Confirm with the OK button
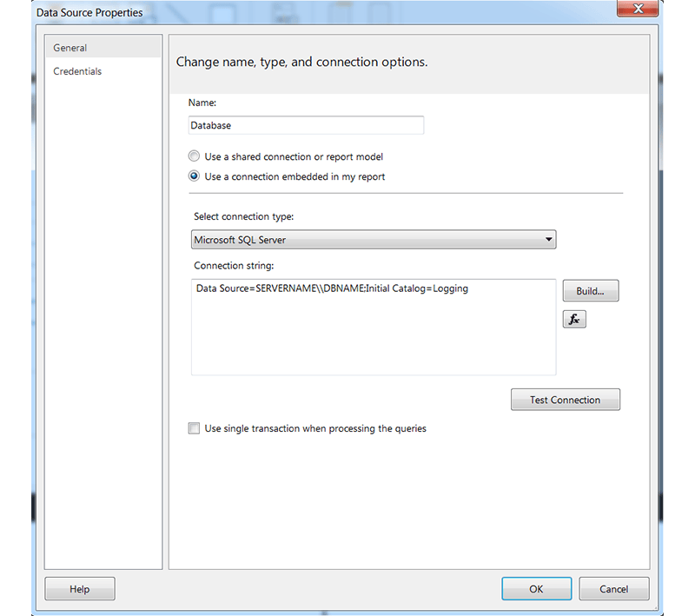 (536, 588)
